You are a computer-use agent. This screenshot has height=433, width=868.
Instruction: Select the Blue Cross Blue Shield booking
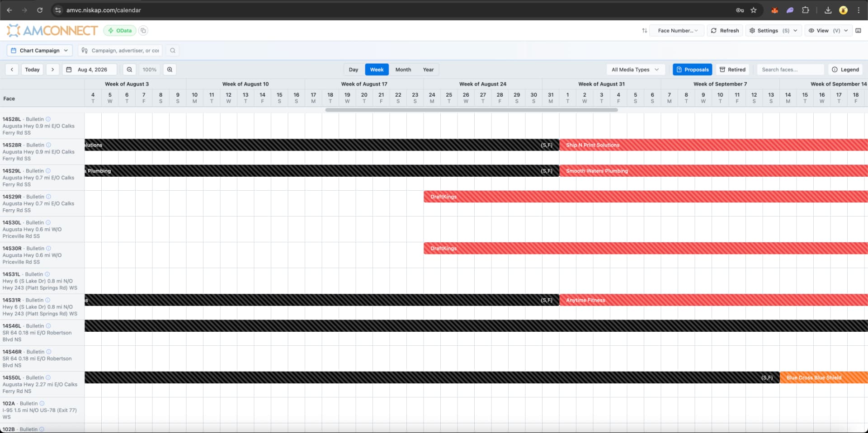pos(824,378)
